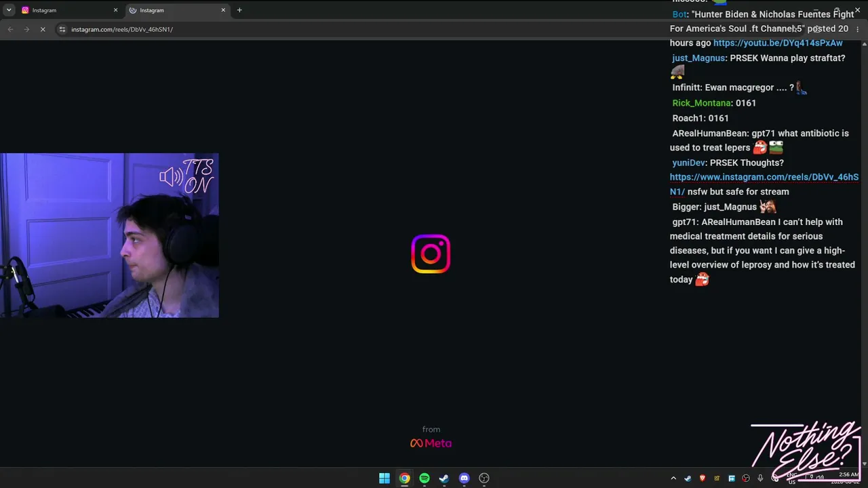Open Google Chrome from the taskbar
Screen dimensions: 868x488
click(404, 478)
